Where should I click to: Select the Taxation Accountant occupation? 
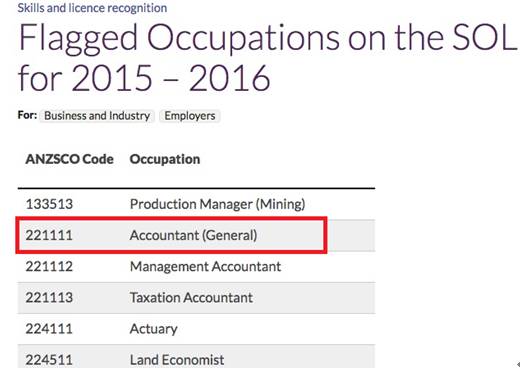tap(191, 298)
